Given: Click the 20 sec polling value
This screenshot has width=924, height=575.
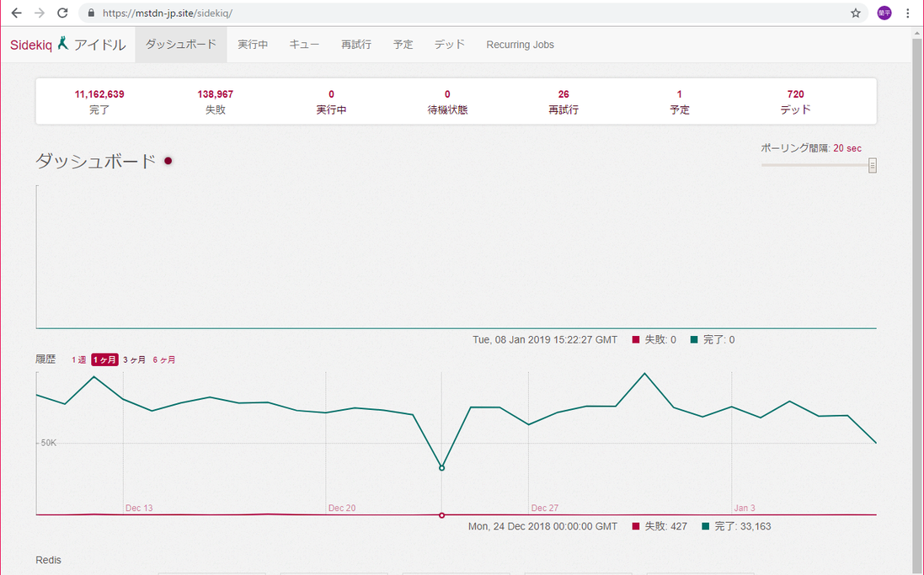Looking at the screenshot, I should (x=847, y=148).
